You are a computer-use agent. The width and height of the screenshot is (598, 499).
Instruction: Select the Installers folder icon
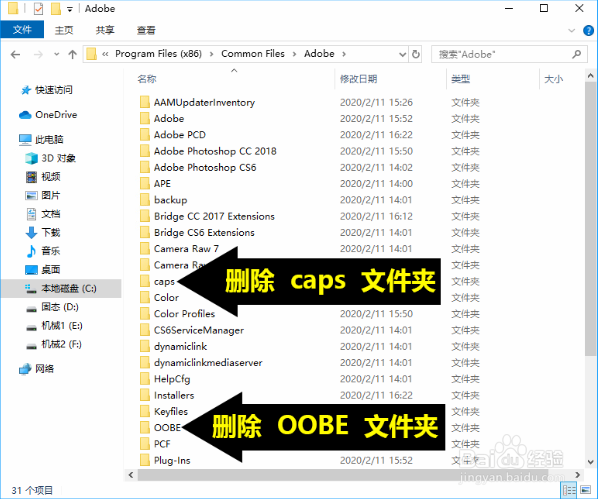click(145, 395)
